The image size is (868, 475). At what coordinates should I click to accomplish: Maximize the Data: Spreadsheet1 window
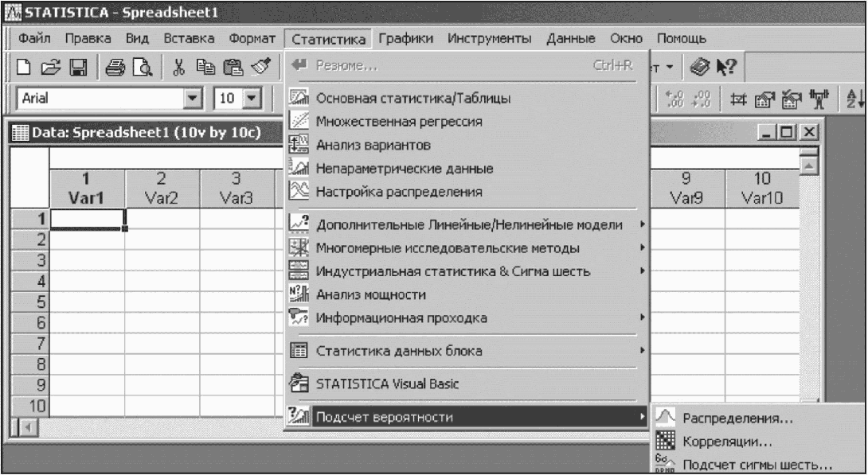coord(786,131)
